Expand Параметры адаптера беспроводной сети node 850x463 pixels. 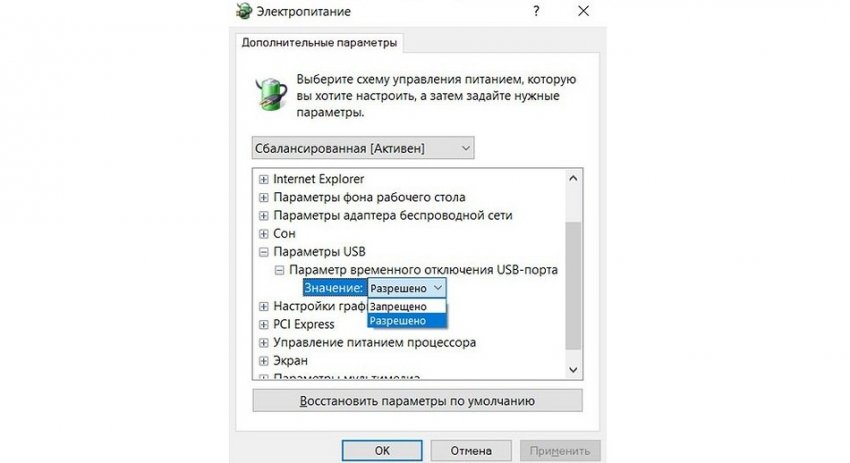coord(264,215)
